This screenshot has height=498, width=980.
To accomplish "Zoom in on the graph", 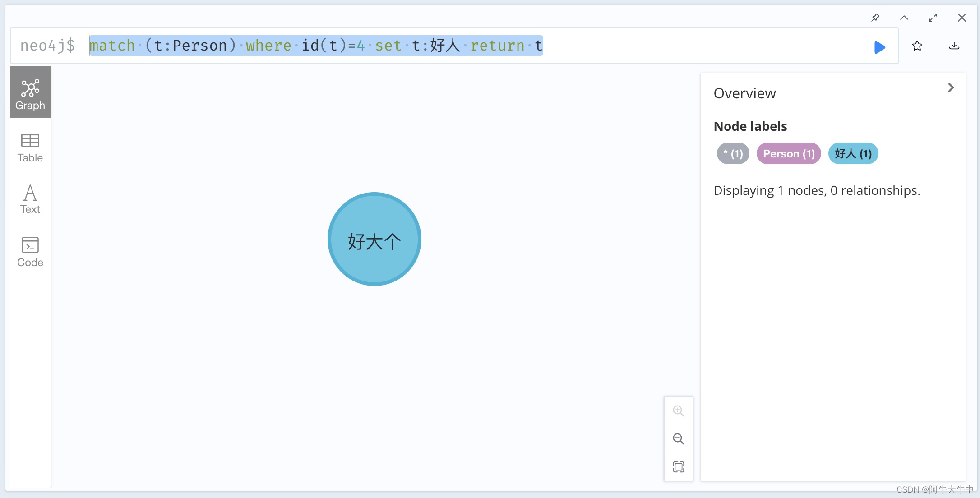I will (x=678, y=411).
